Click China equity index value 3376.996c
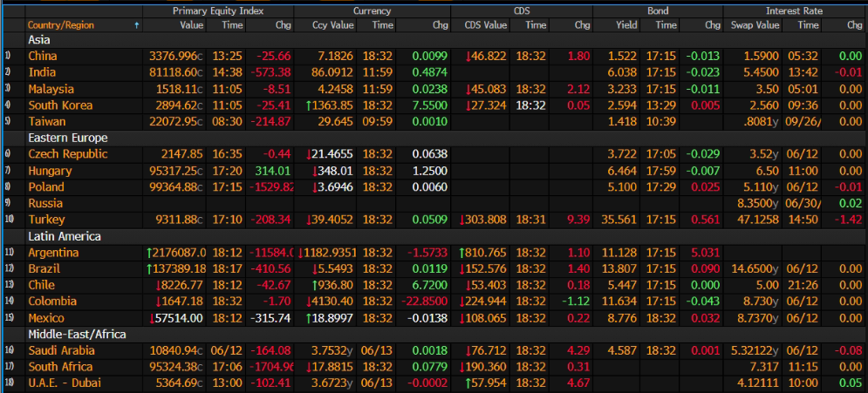868x393 pixels. (x=176, y=57)
